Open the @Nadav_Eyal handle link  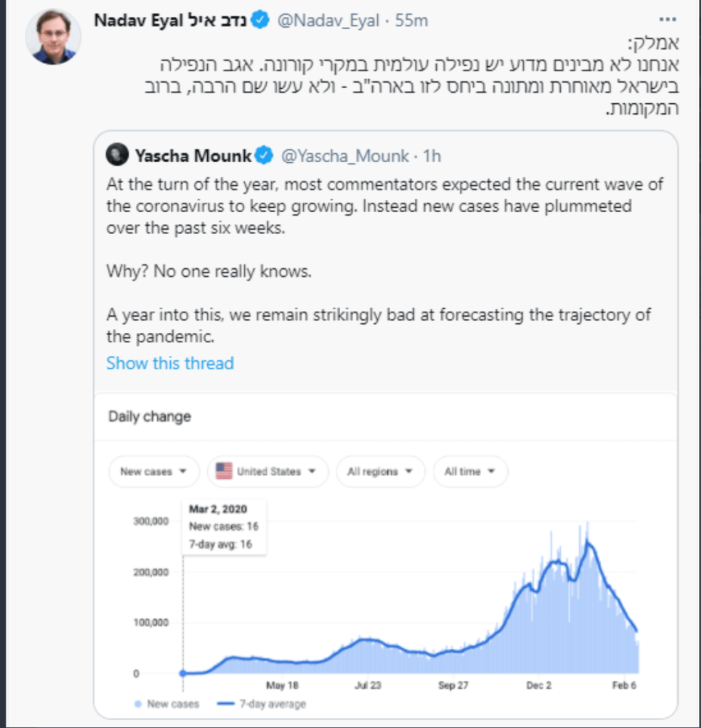(327, 21)
